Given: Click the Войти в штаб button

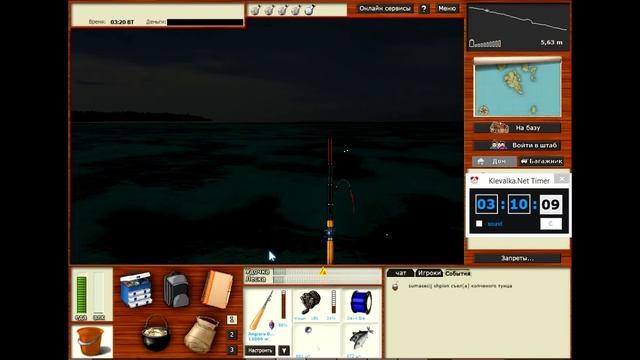Looking at the screenshot, I should coord(517,145).
